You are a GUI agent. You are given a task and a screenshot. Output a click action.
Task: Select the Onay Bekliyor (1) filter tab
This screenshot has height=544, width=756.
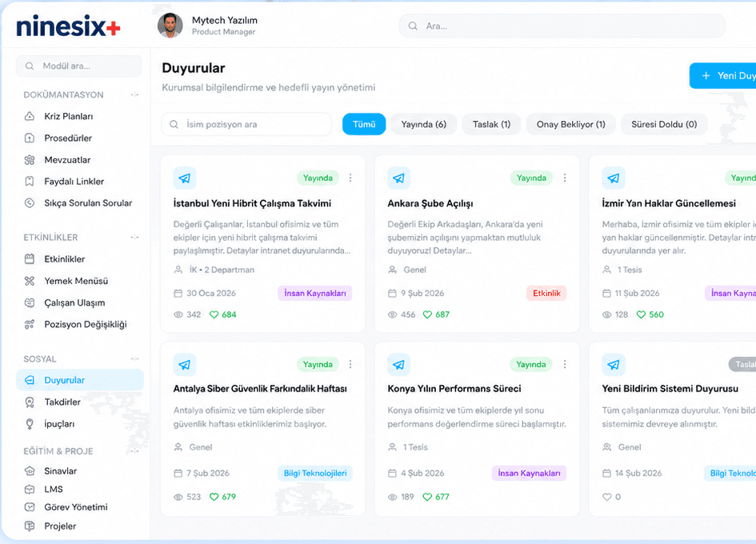571,125
